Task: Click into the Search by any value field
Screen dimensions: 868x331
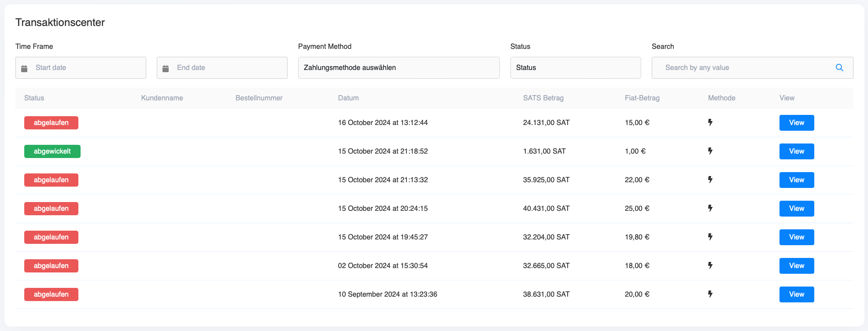Action: (x=744, y=68)
